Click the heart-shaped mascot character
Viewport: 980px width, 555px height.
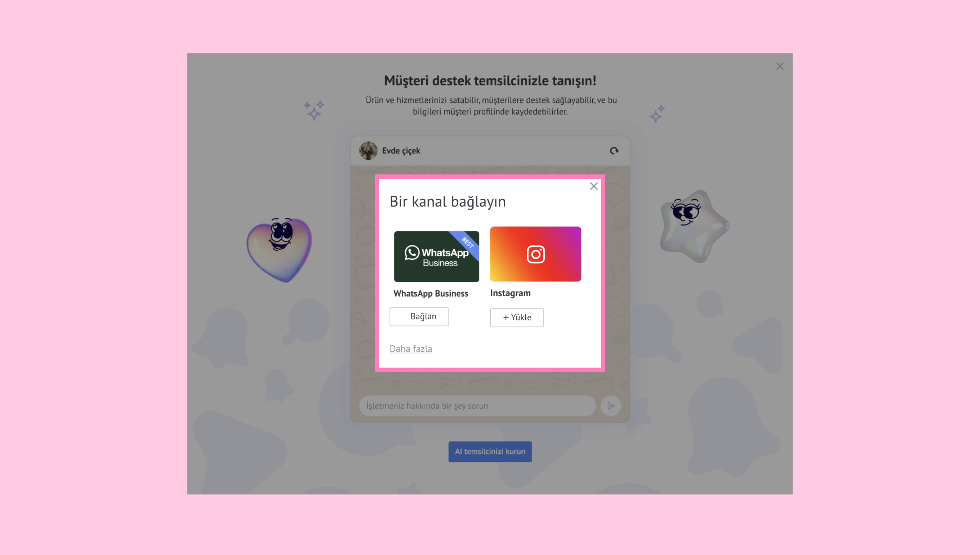[x=279, y=250]
